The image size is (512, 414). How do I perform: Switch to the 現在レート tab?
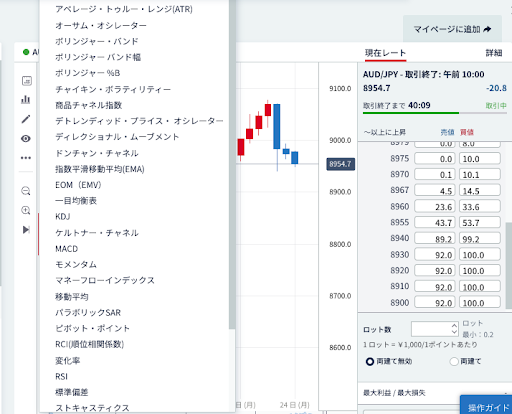pyautogui.click(x=385, y=53)
